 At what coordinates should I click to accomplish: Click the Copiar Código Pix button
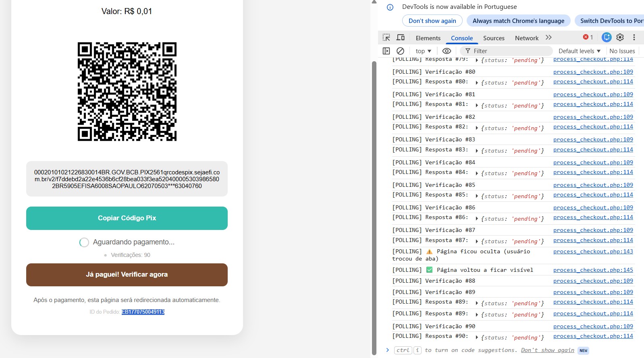click(x=127, y=218)
